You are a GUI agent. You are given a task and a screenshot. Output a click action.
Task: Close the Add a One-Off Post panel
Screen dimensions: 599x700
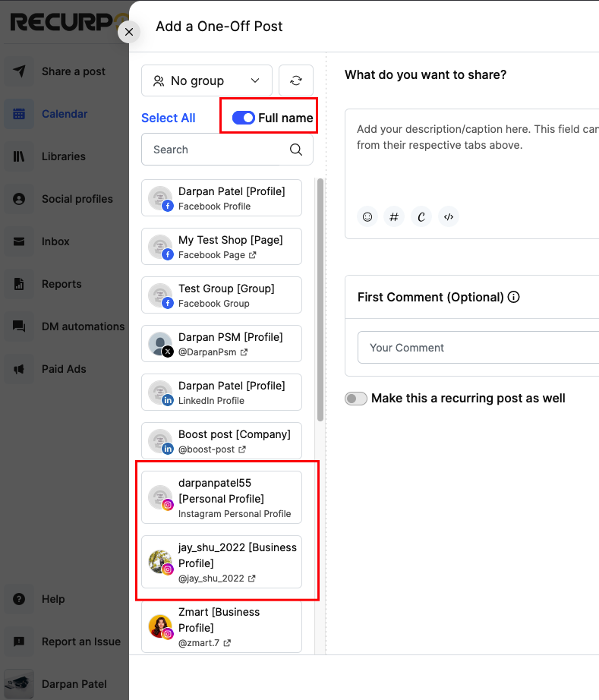(x=129, y=32)
